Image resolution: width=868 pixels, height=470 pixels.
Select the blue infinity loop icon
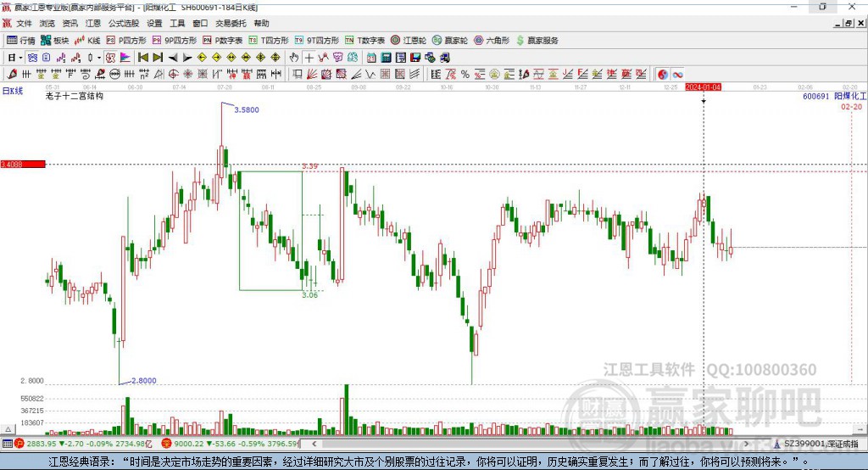tap(677, 75)
